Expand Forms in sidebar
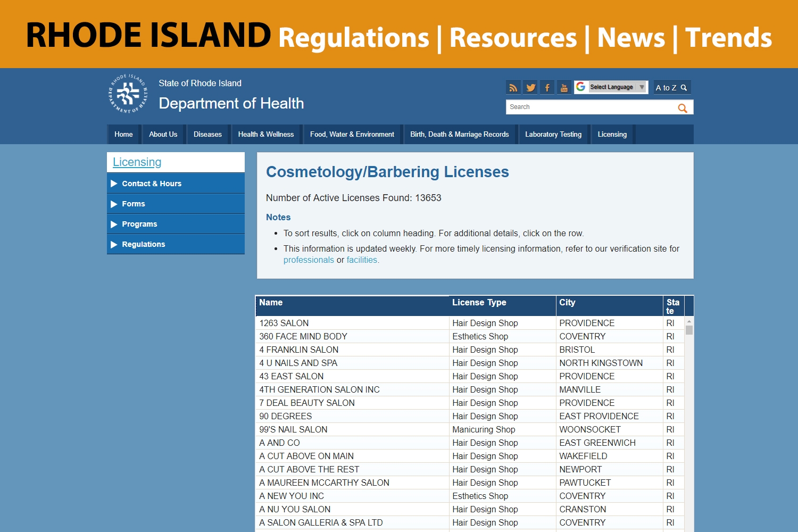 click(x=176, y=204)
